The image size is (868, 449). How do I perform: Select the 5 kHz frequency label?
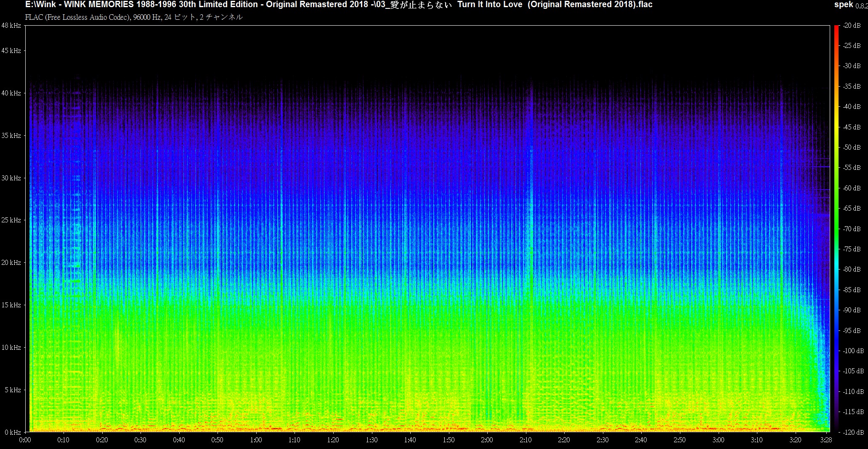(13, 390)
